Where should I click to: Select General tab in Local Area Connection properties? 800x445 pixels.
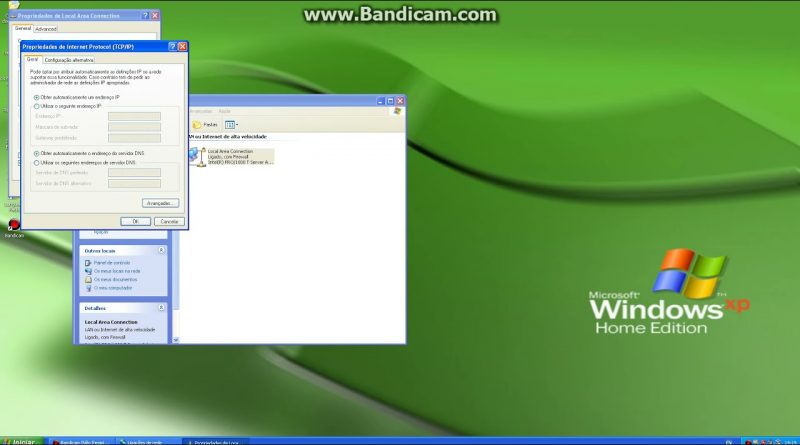coord(22,28)
